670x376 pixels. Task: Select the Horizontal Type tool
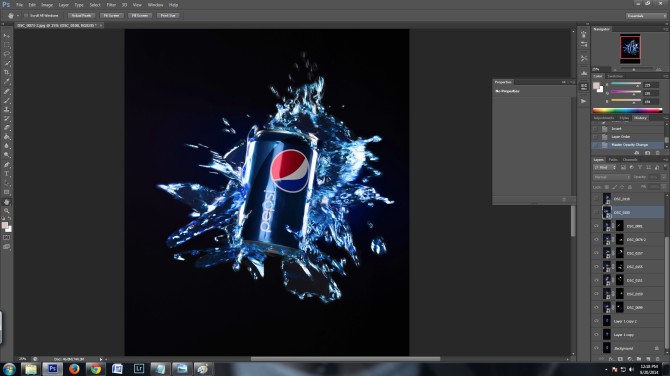(x=7, y=174)
